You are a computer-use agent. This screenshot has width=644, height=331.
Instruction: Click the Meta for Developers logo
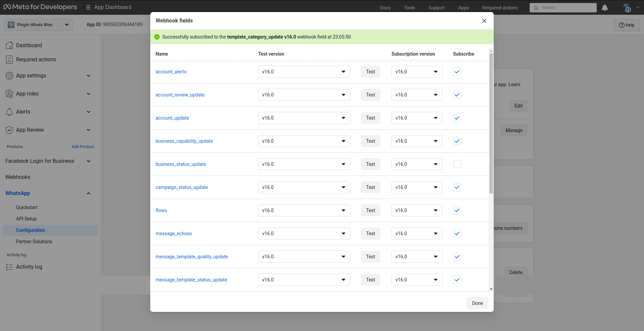[x=40, y=7]
